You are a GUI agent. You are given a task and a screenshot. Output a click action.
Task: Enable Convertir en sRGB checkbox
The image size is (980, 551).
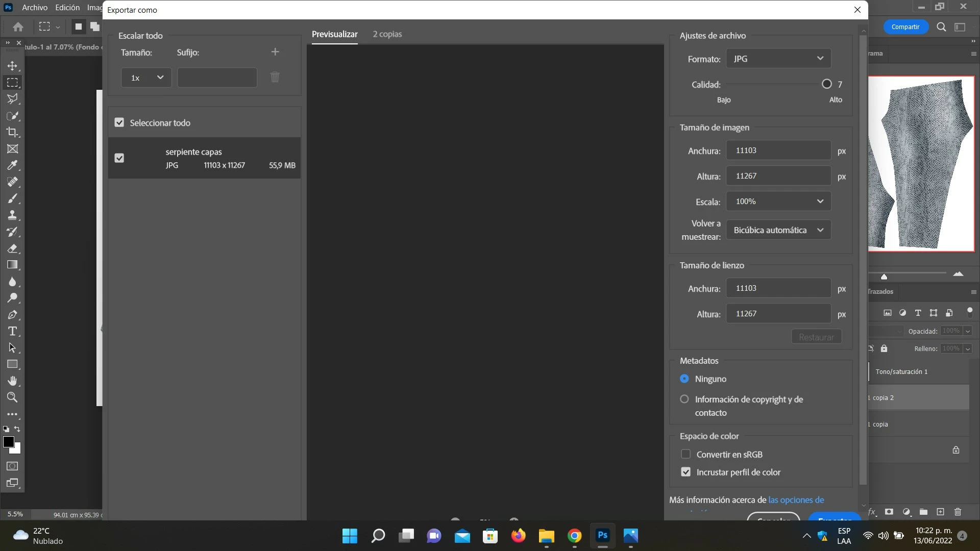point(685,454)
